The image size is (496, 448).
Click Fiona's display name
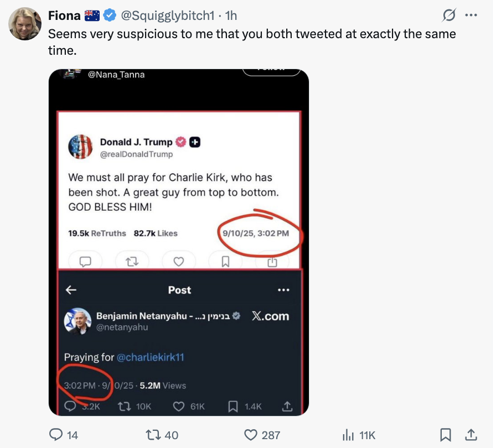(64, 15)
